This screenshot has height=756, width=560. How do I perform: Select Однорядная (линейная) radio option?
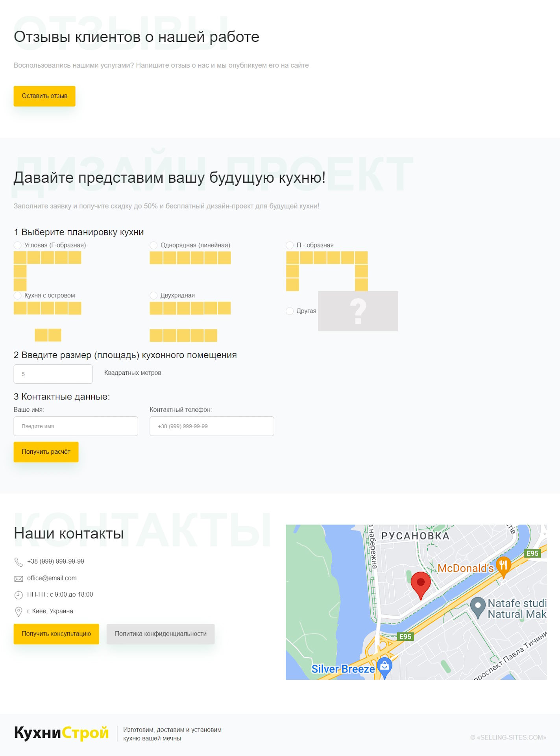pyautogui.click(x=153, y=245)
